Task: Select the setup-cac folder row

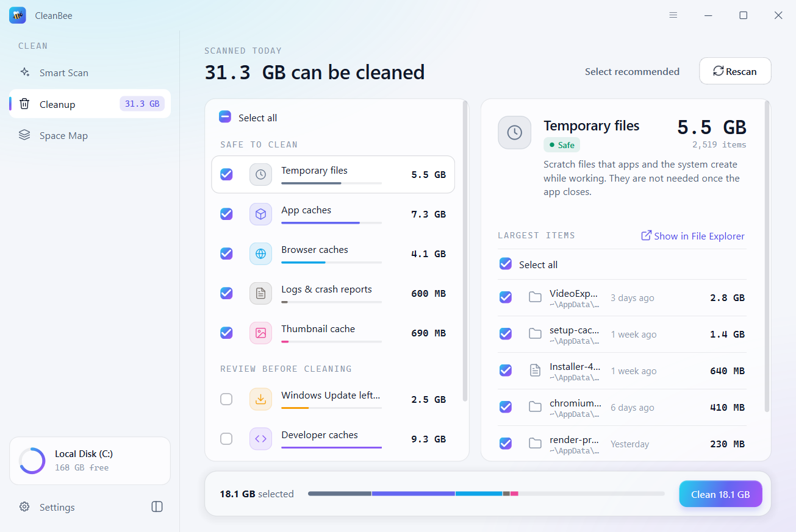Action: coord(622,334)
